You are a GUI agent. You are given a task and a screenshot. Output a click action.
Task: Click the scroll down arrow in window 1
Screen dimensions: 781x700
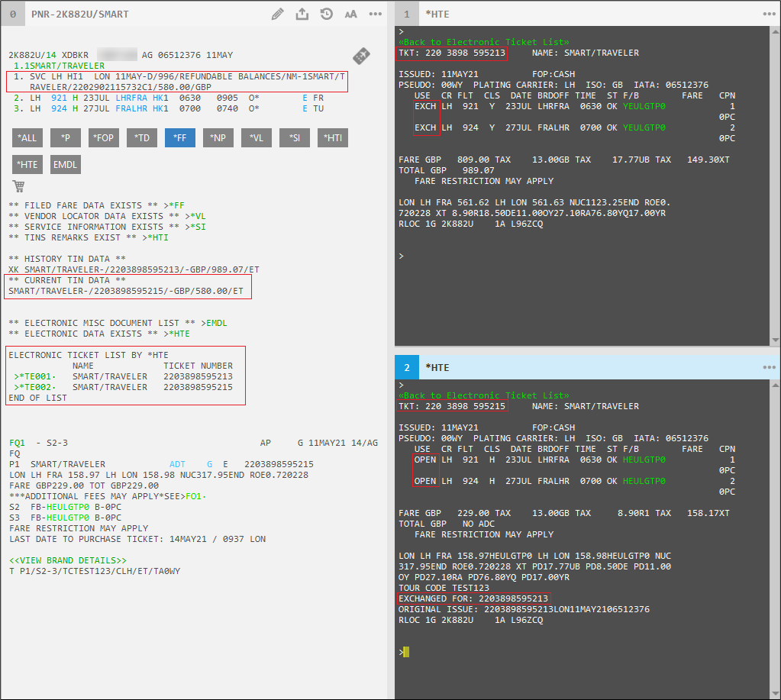coord(776,340)
